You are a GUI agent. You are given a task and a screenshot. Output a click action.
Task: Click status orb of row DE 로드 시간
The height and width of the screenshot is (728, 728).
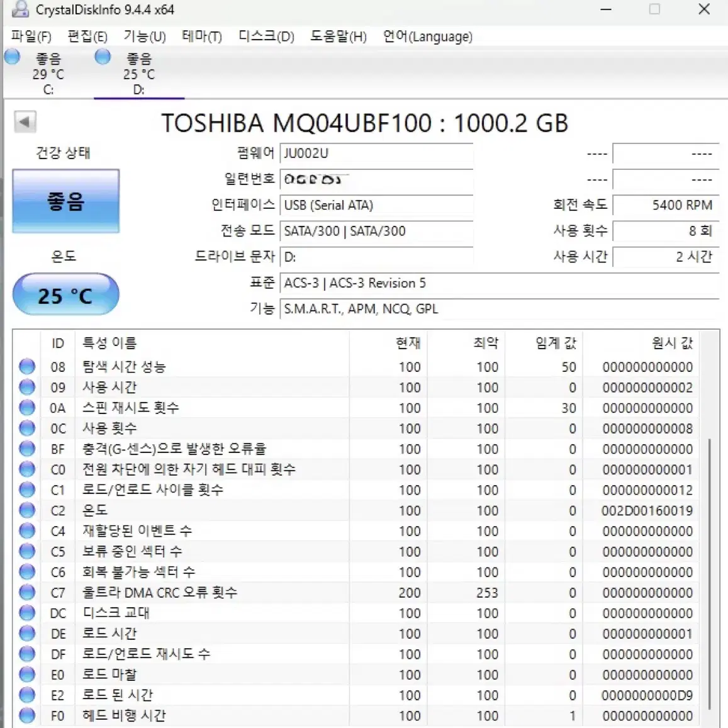pyautogui.click(x=27, y=633)
